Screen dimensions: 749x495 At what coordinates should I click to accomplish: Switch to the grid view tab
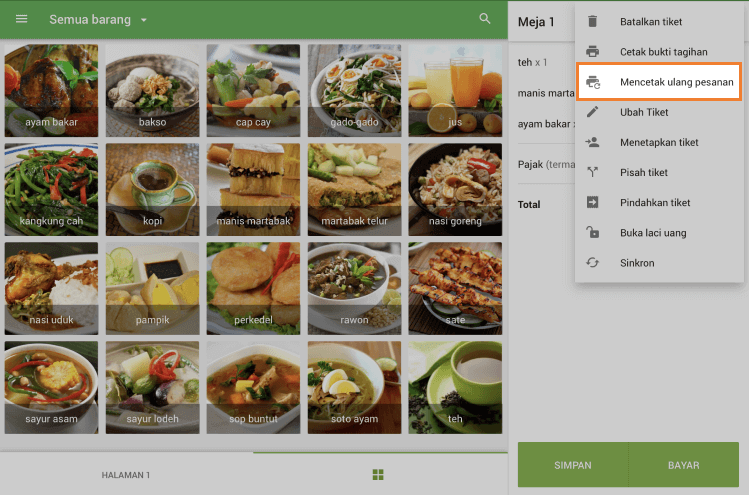pyautogui.click(x=378, y=474)
